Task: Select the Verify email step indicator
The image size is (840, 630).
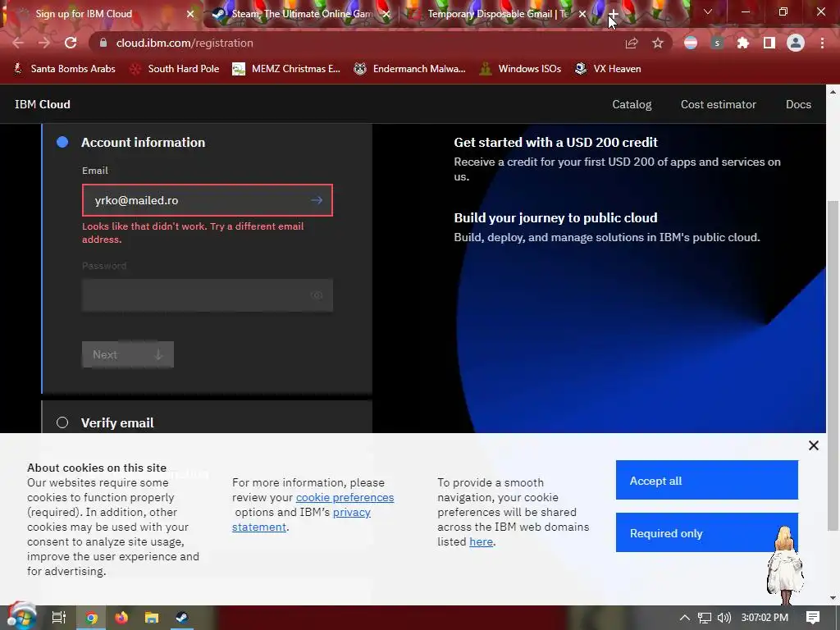Action: tap(62, 422)
